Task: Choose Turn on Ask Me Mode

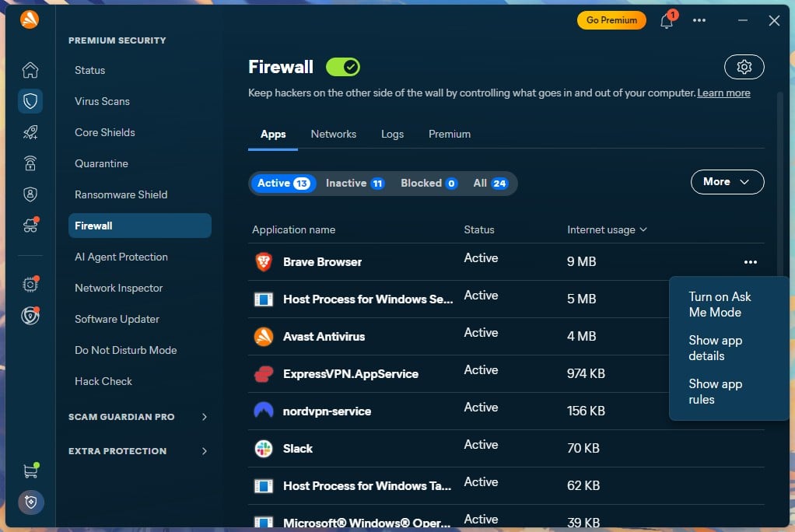Action: tap(720, 304)
